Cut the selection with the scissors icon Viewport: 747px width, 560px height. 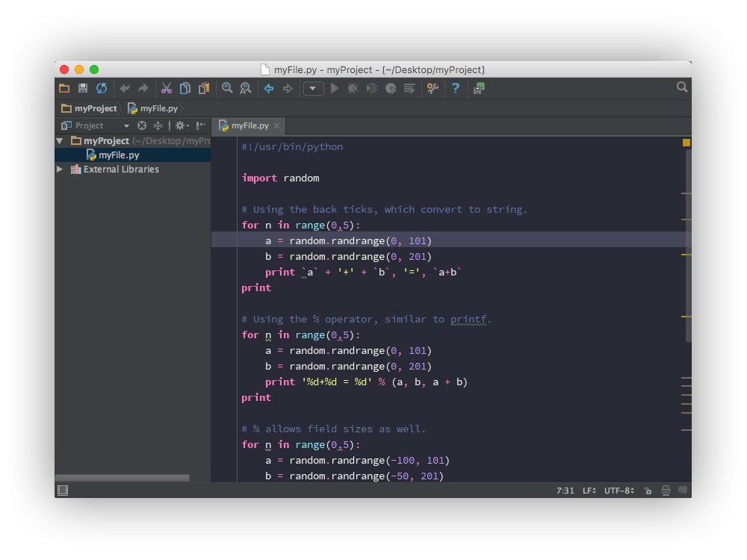pos(167,89)
